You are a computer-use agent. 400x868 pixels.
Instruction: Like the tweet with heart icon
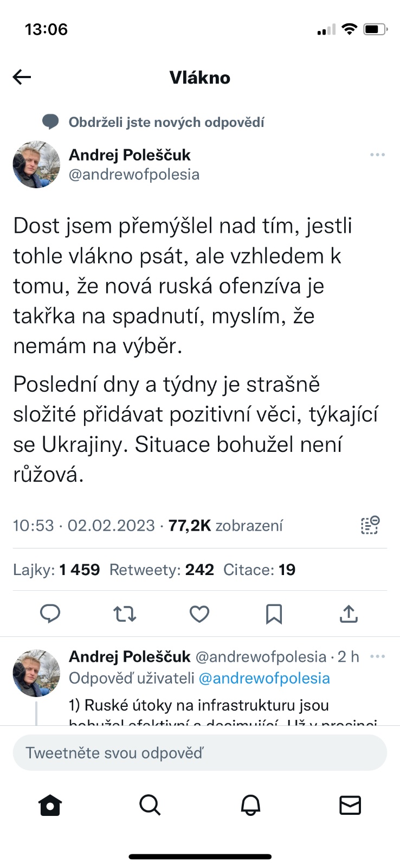point(199,614)
